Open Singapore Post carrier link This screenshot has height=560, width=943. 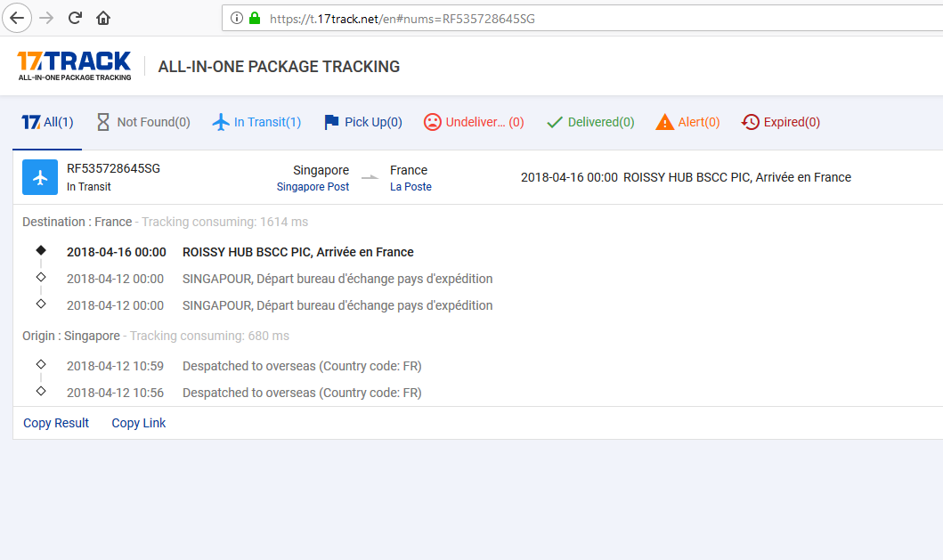[313, 186]
